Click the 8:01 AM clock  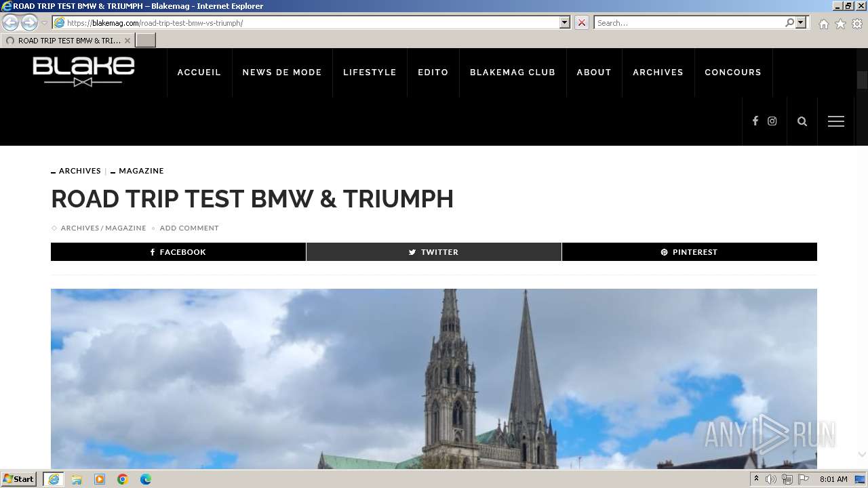pyautogui.click(x=833, y=479)
